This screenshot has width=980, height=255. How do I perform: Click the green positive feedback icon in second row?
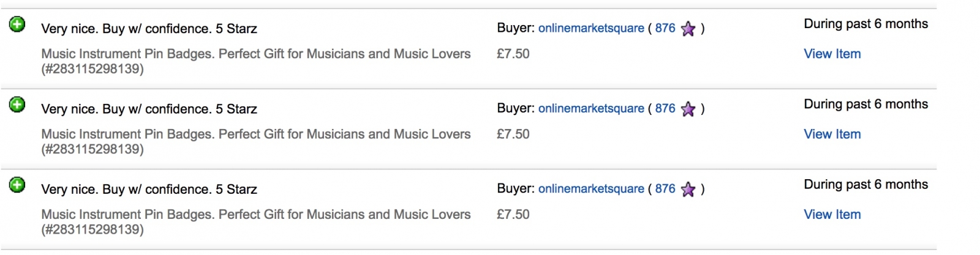point(17,105)
